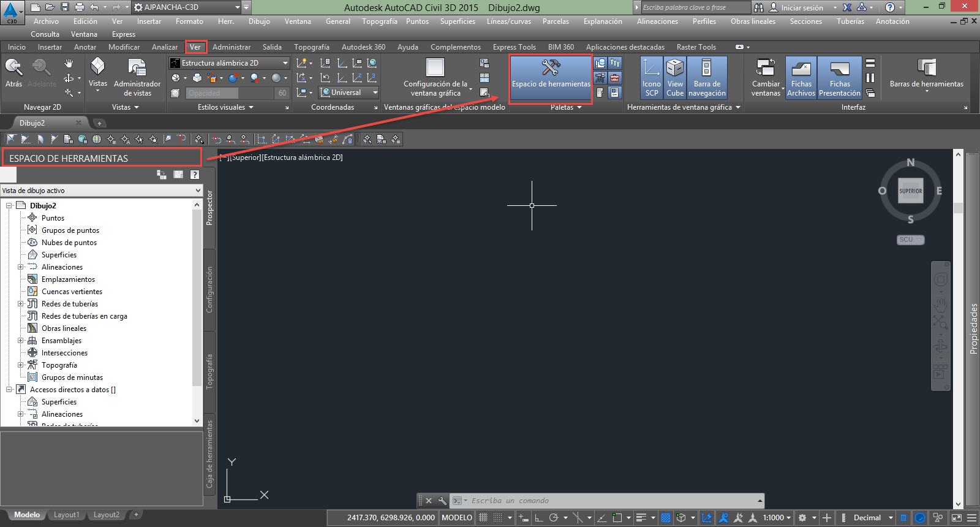Open Configuración de la ventana gráfica
Image resolution: width=980 pixels, height=527 pixels.
pyautogui.click(x=435, y=77)
